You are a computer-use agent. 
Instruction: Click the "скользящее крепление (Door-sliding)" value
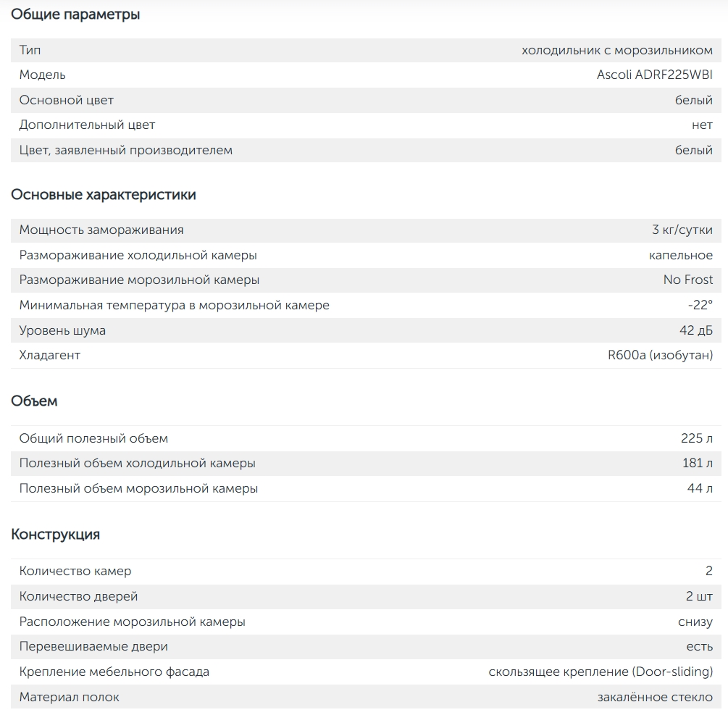tap(601, 672)
